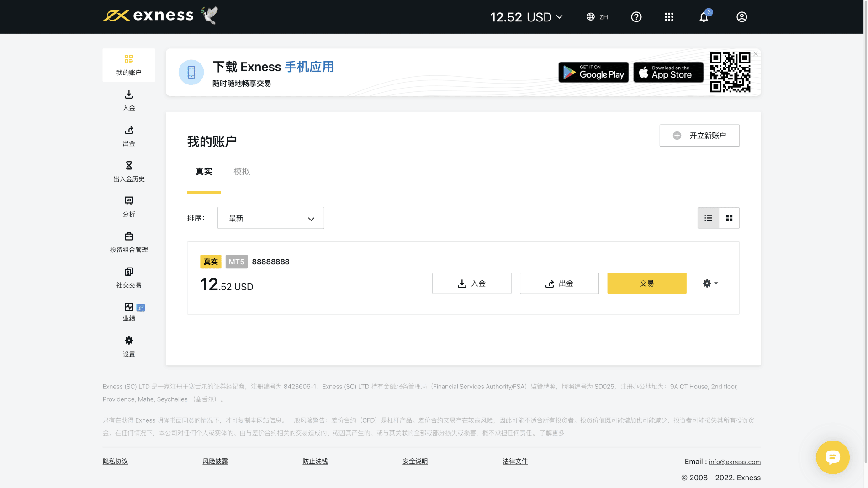868x488 pixels.
Task: Open the live chat bubble
Action: 832,457
